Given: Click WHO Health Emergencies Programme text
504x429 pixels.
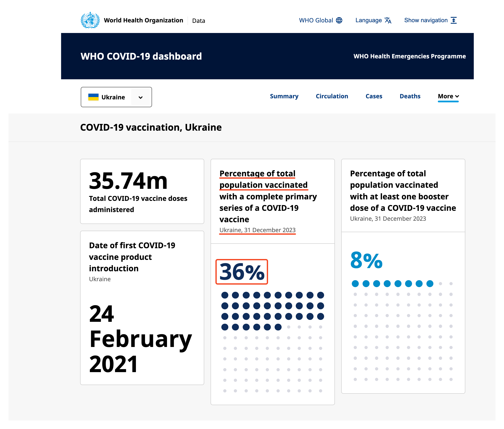Looking at the screenshot, I should pyautogui.click(x=409, y=56).
